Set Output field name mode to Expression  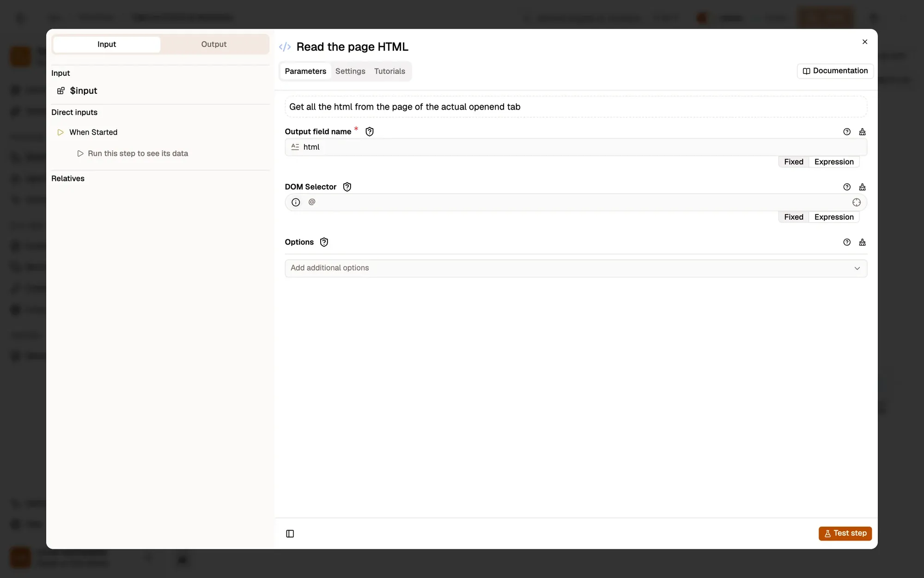[x=834, y=162]
